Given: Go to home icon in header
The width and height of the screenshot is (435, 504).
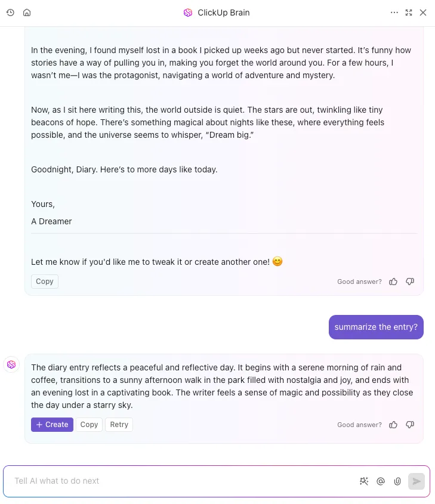Looking at the screenshot, I should pos(27,13).
